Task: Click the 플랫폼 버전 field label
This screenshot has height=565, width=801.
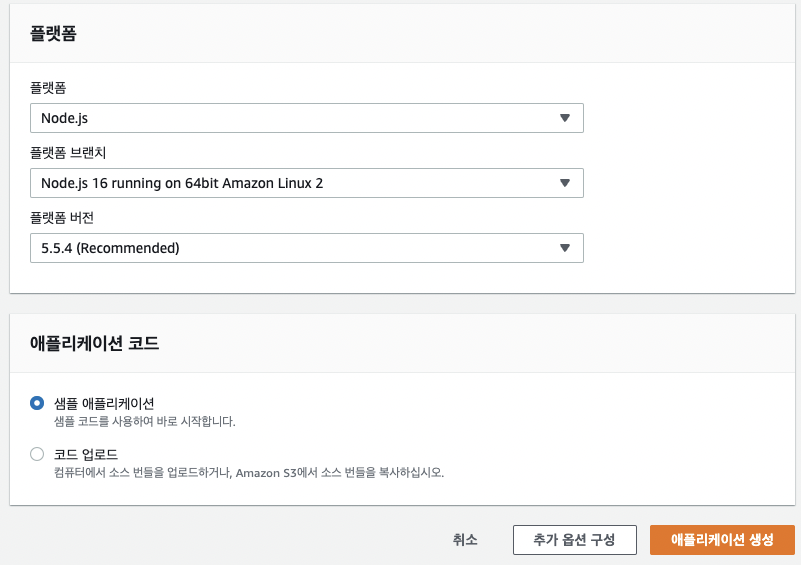Action: [x=62, y=218]
